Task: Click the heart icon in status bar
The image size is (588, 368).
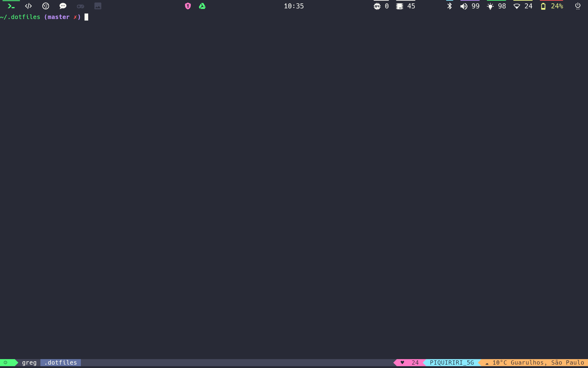Action: 402,362
